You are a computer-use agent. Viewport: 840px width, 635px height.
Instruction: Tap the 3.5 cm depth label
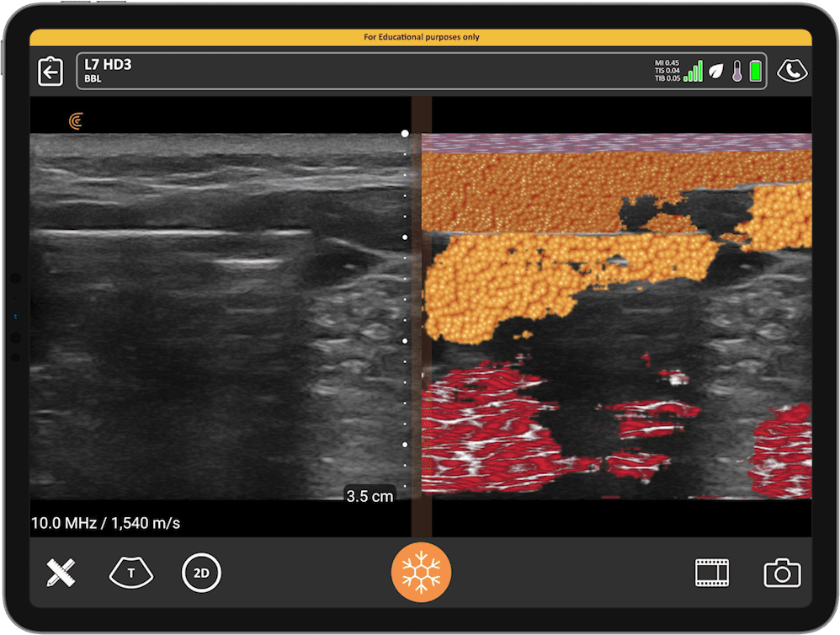click(369, 496)
